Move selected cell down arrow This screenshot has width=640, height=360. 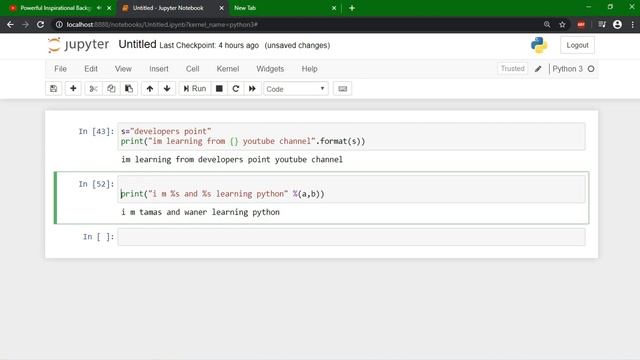click(x=167, y=89)
